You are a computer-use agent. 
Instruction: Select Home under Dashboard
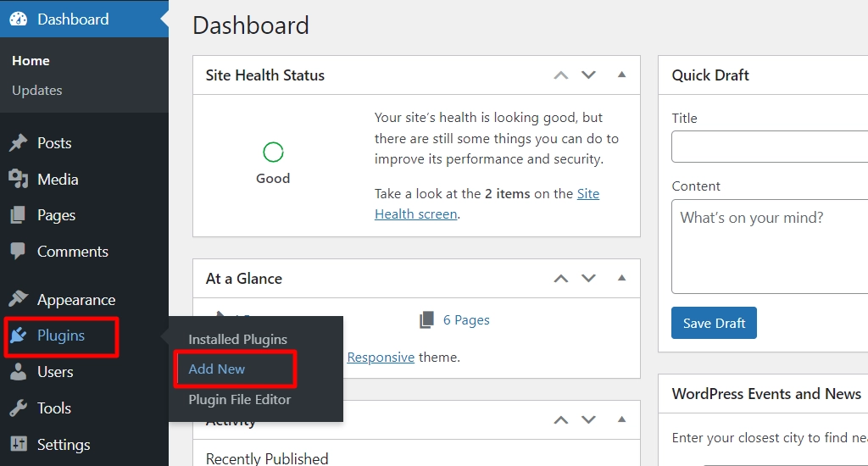click(31, 60)
